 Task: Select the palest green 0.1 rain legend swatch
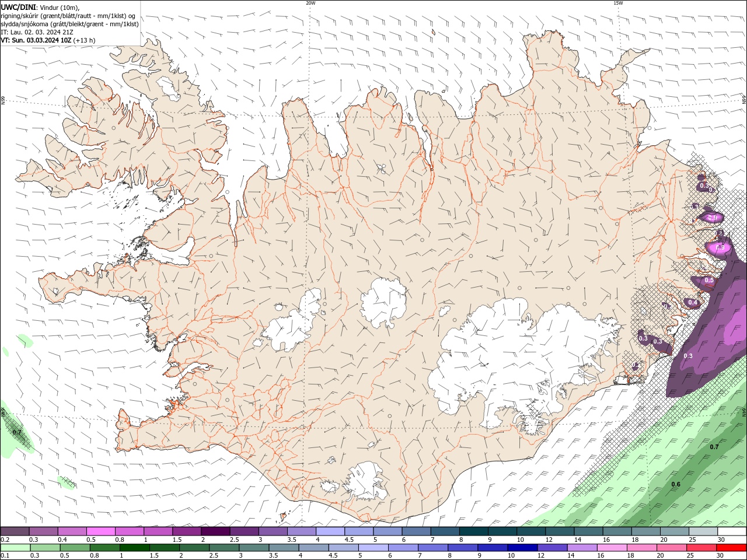tap(16, 548)
